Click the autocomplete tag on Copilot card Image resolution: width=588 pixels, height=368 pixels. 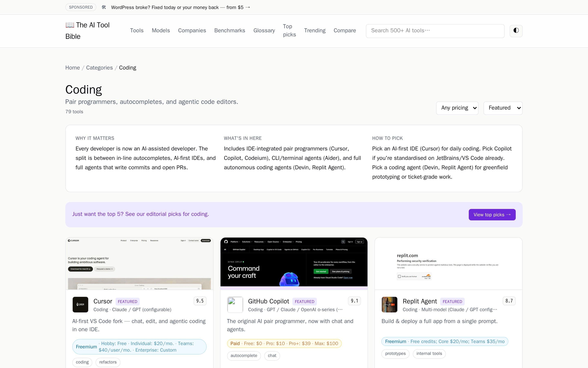244,356
